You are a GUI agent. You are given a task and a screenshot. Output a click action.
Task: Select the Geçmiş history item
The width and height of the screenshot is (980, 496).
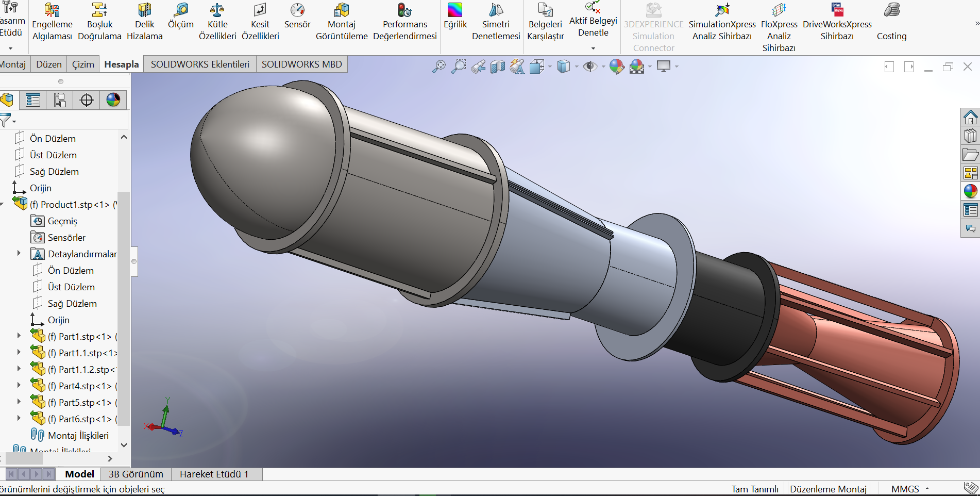[54, 221]
